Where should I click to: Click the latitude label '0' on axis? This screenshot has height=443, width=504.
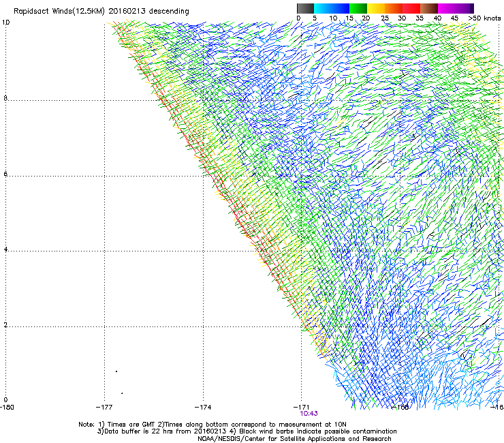tap(5, 400)
